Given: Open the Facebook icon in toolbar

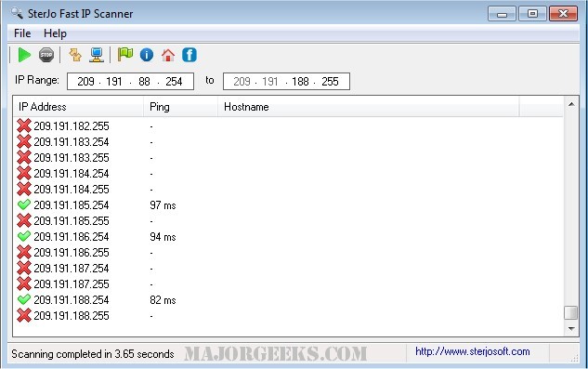Looking at the screenshot, I should [x=189, y=55].
